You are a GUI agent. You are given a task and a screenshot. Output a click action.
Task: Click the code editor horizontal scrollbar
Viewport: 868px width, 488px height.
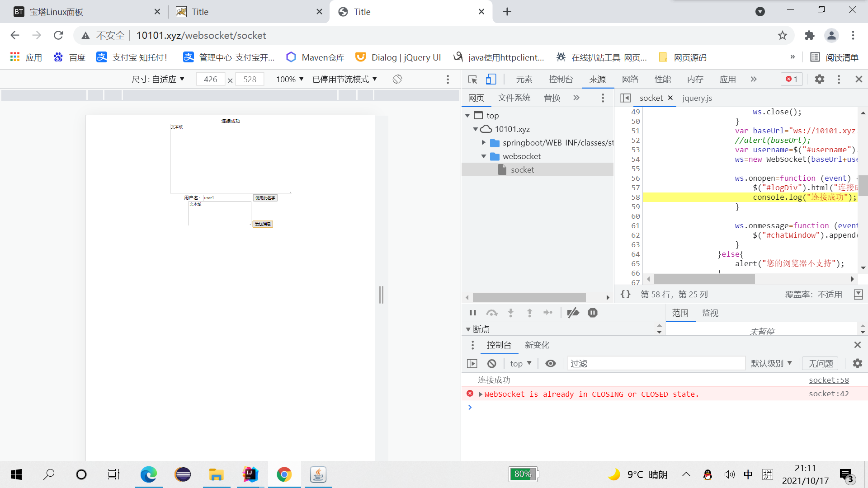[704, 279]
